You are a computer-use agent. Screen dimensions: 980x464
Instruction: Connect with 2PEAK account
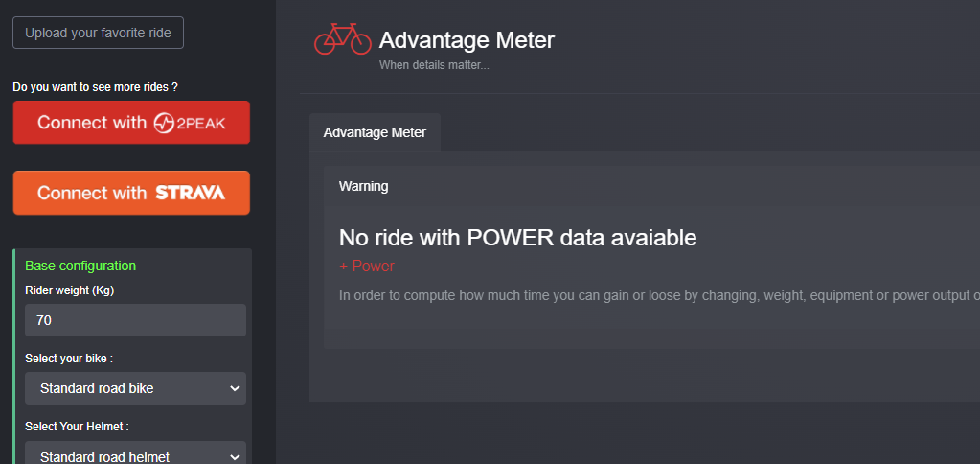coord(131,123)
